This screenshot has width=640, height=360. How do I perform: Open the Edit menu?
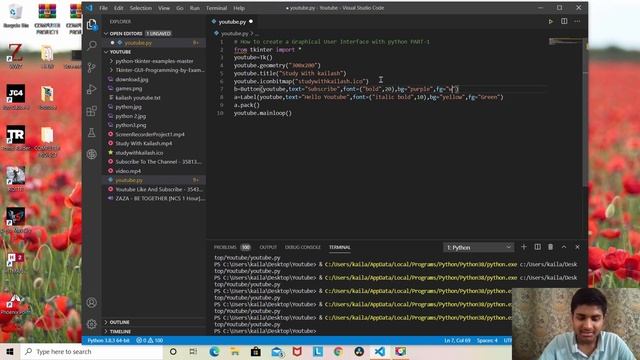pyautogui.click(x=118, y=8)
